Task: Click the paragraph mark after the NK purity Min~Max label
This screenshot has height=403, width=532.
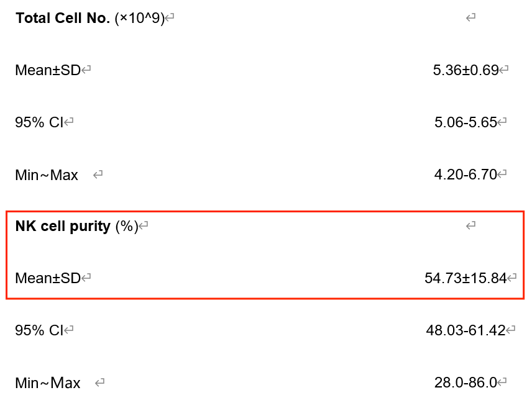Action: click(x=99, y=383)
